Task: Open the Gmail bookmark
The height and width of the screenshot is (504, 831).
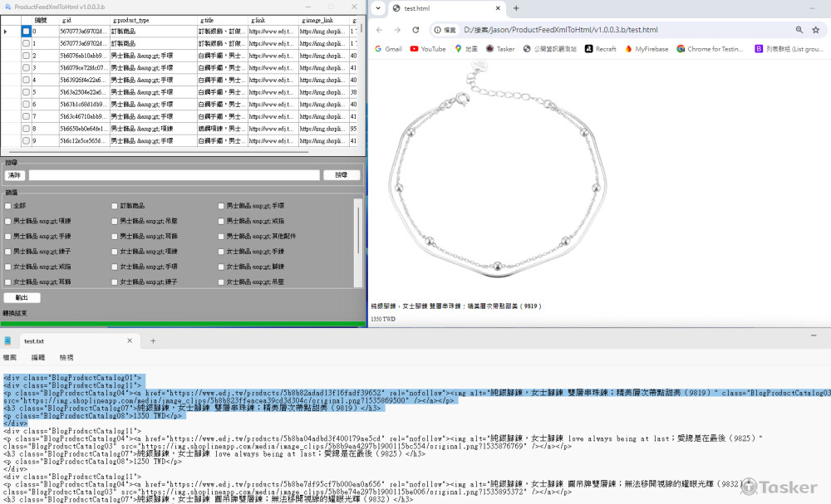Action: click(387, 49)
